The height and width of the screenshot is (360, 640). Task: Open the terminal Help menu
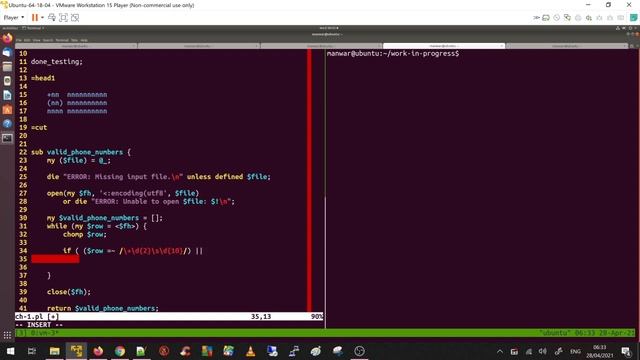[x=84, y=40]
